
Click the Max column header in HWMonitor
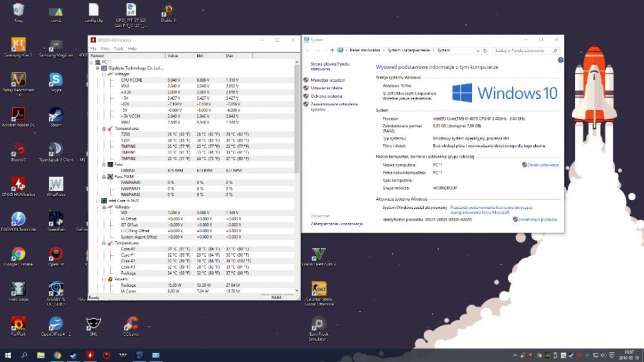(238, 56)
